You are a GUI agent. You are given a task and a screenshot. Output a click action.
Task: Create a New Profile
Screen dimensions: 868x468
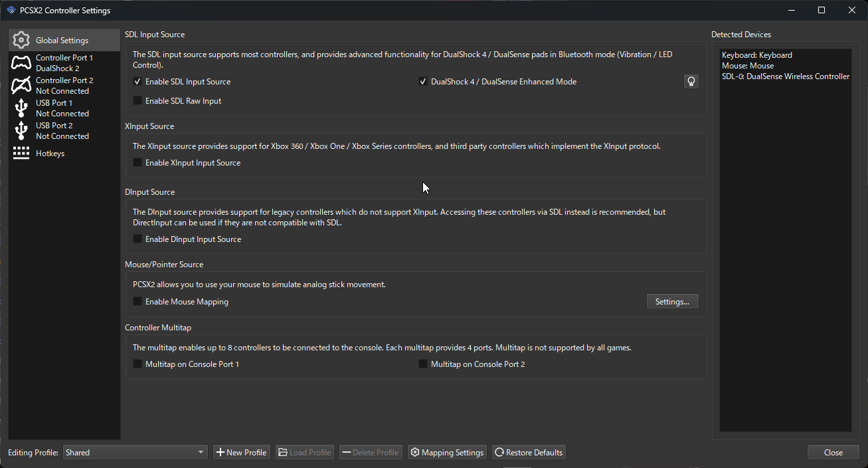[241, 453]
